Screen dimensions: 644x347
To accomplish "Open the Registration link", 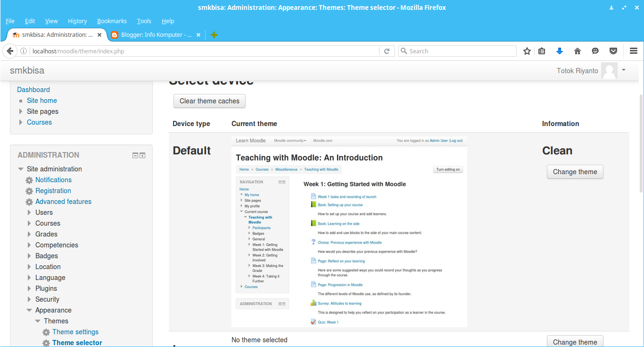I will [53, 191].
